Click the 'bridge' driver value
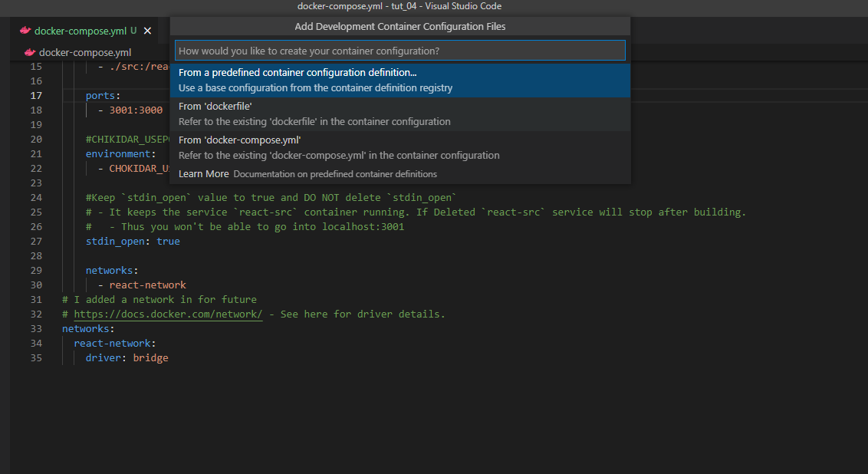The height and width of the screenshot is (474, 868). (150, 358)
